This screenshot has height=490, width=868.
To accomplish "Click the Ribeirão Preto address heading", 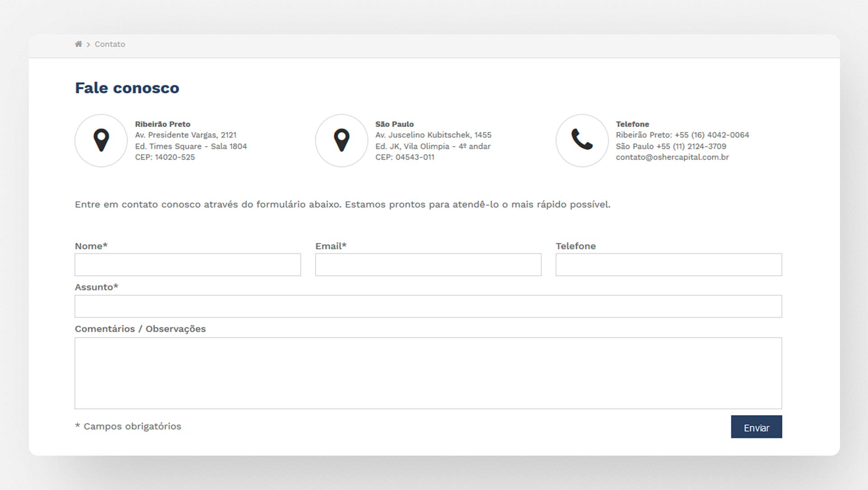I will 163,124.
